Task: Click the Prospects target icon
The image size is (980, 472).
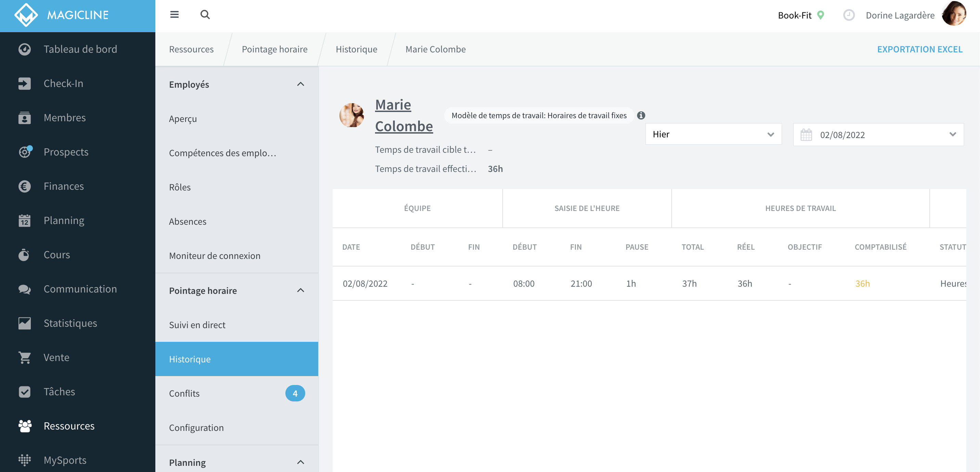Action: [x=25, y=152]
